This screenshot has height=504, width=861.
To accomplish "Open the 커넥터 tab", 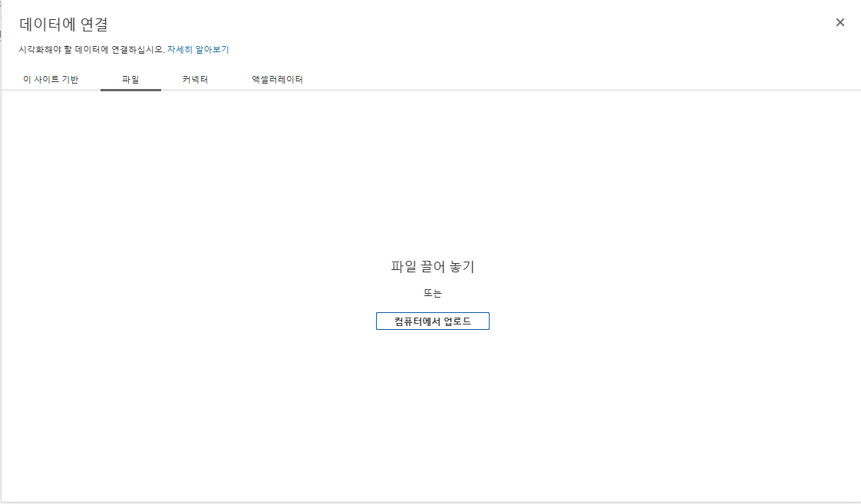I will click(x=195, y=80).
